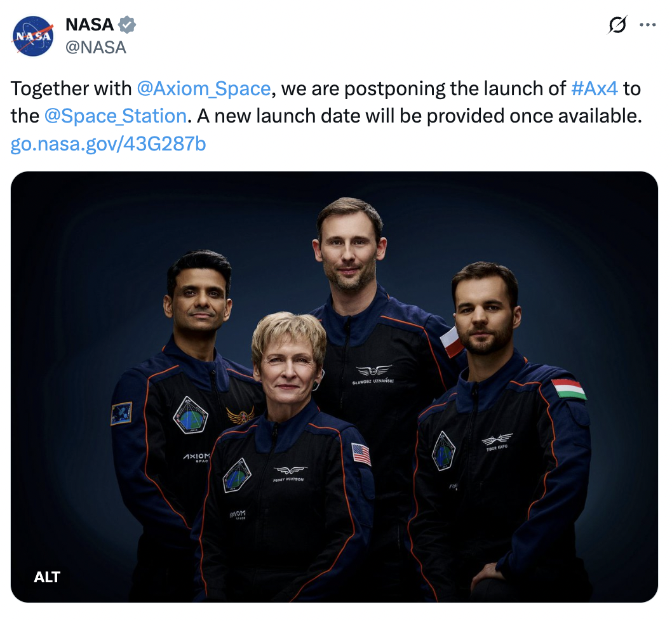The width and height of the screenshot is (672, 621).
Task: Open the @Axiom_Space mention
Action: click(x=203, y=88)
